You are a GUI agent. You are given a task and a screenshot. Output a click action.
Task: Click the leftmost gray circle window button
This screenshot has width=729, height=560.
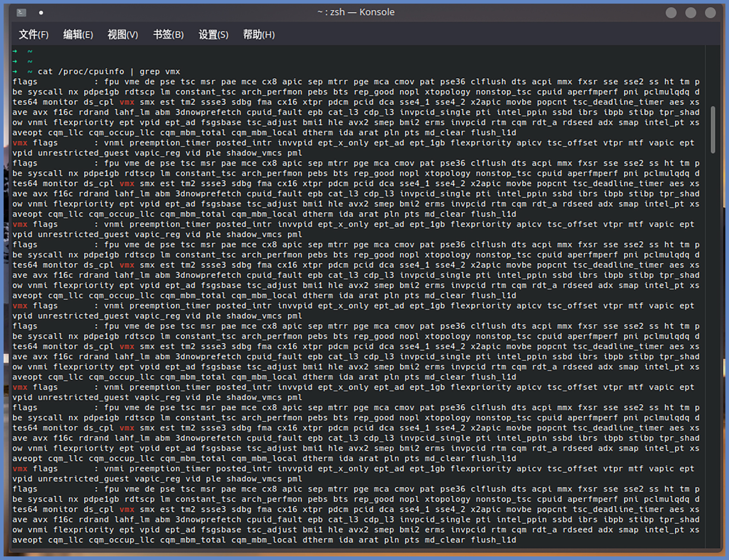[x=671, y=13]
